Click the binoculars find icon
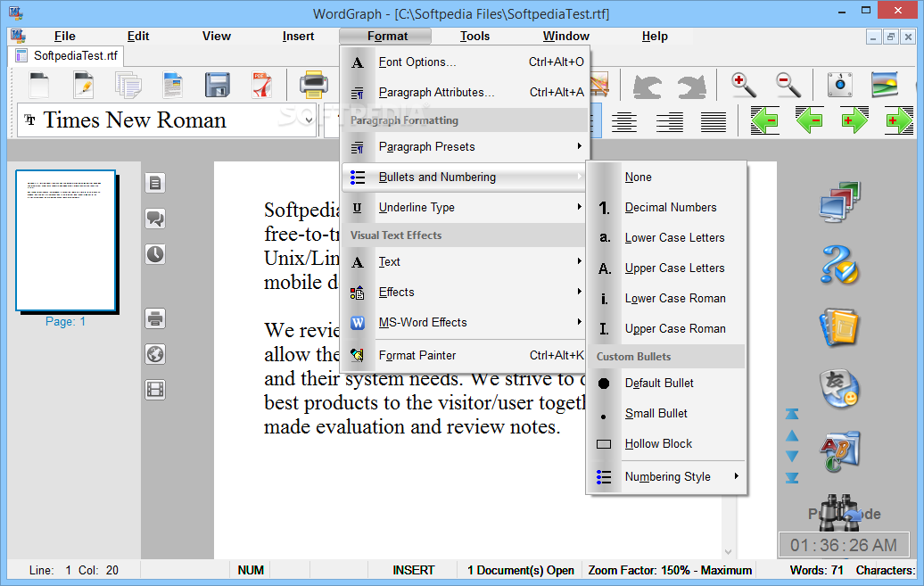The image size is (924, 586). (840, 512)
